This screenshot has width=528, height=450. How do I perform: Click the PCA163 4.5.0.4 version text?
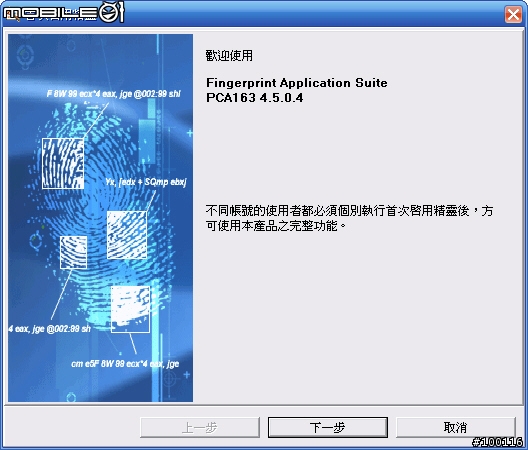(255, 98)
